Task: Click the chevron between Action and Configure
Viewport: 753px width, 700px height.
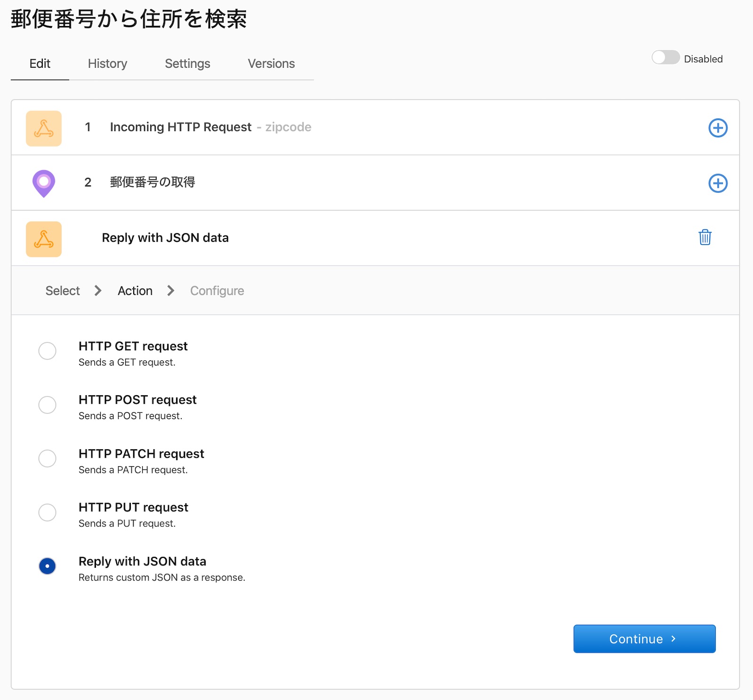Action: pos(170,291)
